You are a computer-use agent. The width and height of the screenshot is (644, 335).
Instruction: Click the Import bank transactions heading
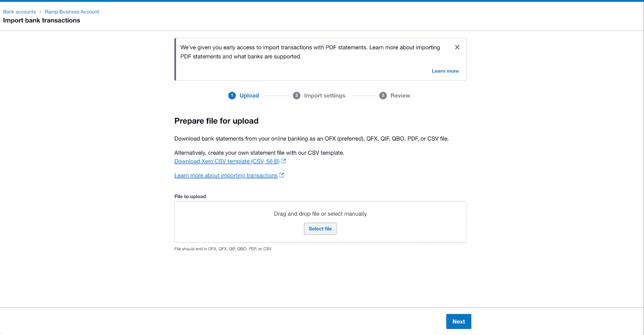(x=41, y=21)
